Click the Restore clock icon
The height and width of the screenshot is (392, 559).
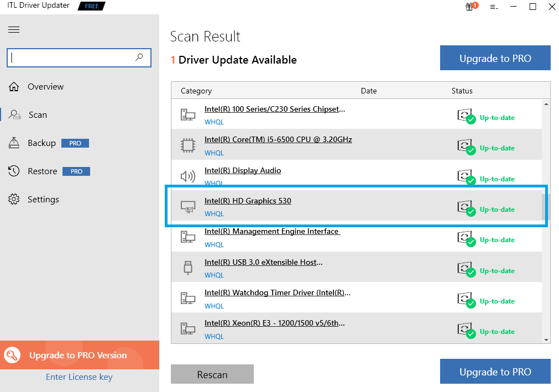click(x=14, y=171)
